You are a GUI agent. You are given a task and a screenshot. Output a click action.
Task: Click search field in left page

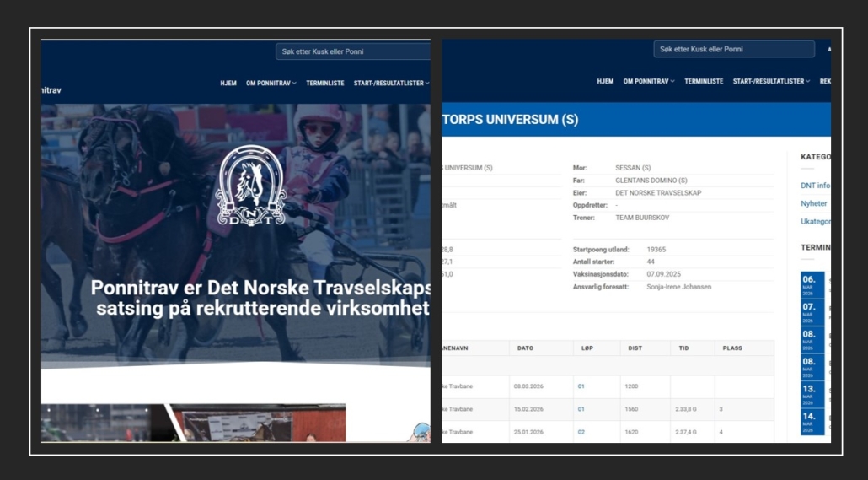352,51
